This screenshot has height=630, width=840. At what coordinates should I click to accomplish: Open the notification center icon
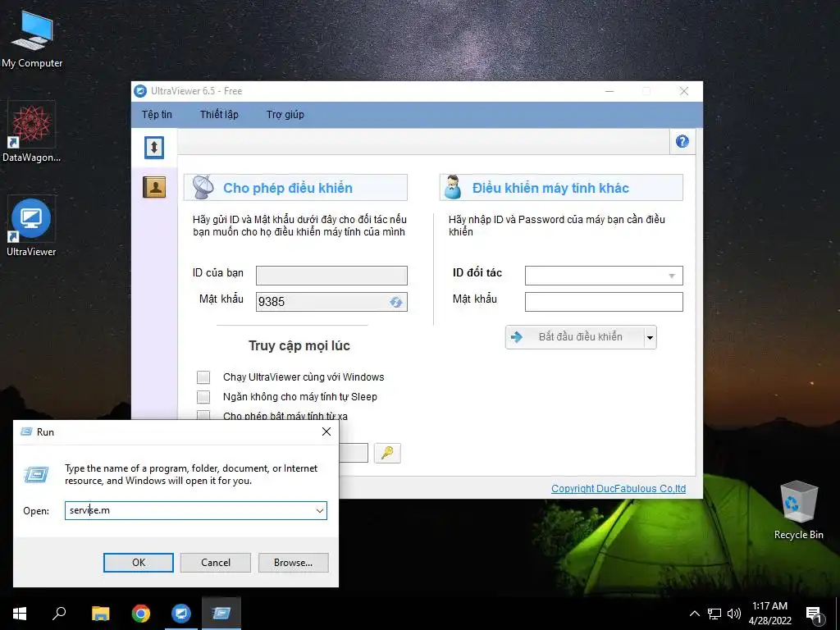815,614
